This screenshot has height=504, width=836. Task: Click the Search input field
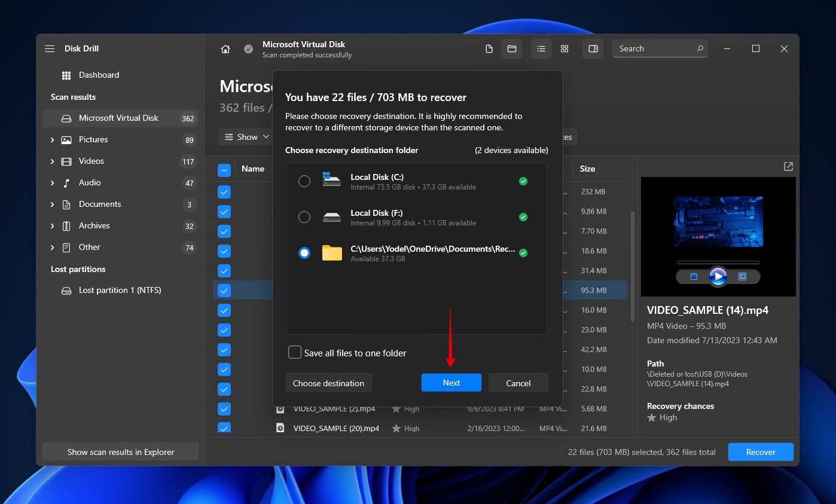pyautogui.click(x=655, y=49)
